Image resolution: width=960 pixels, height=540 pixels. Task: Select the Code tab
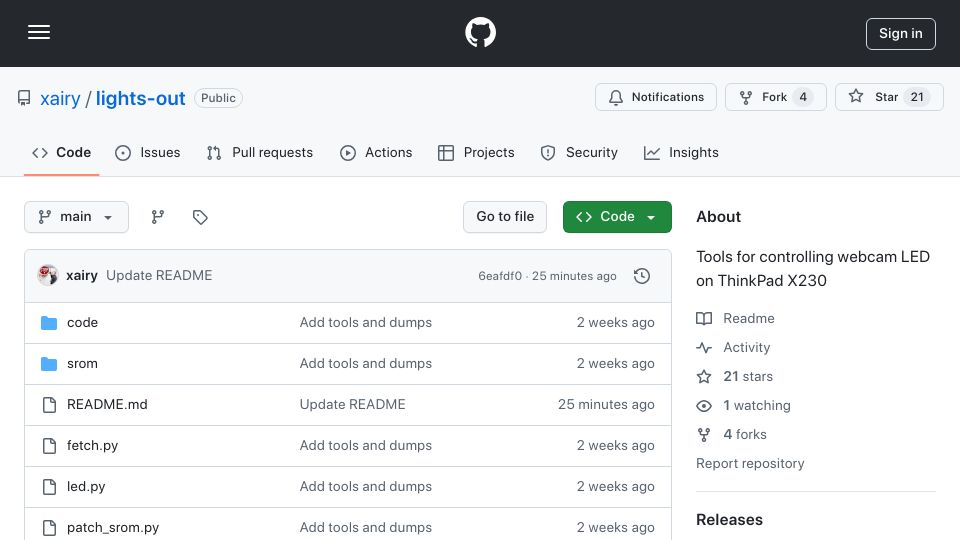(x=61, y=152)
